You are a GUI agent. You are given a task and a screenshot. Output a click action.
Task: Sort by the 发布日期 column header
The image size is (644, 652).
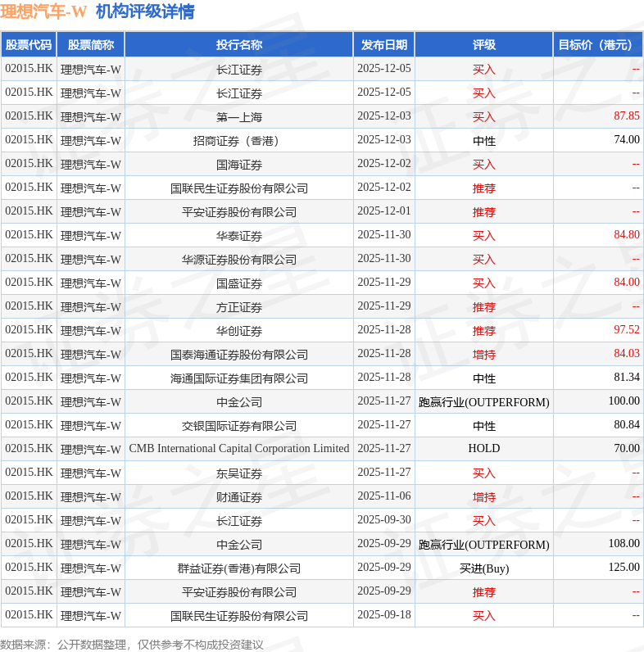pyautogui.click(x=383, y=45)
